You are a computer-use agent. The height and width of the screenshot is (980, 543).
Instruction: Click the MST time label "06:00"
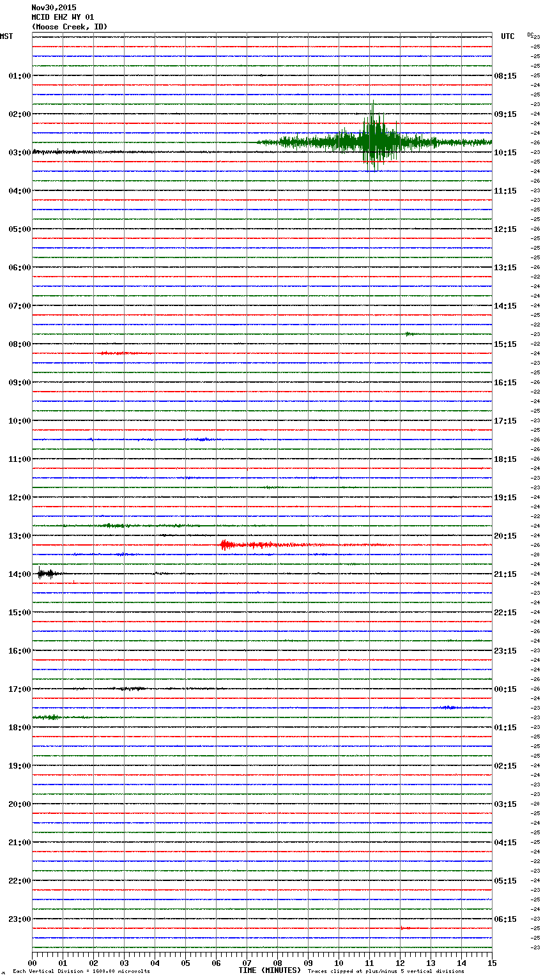pyautogui.click(x=20, y=268)
